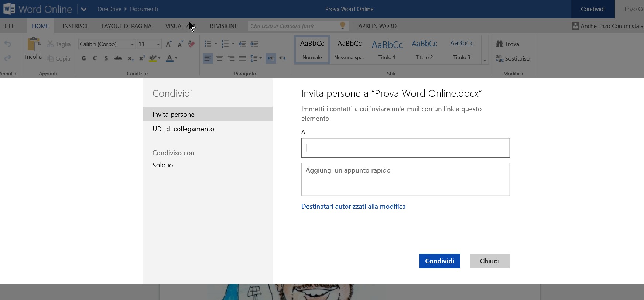The height and width of the screenshot is (300, 644).
Task: Toggle center paragraph alignment
Action: [219, 58]
